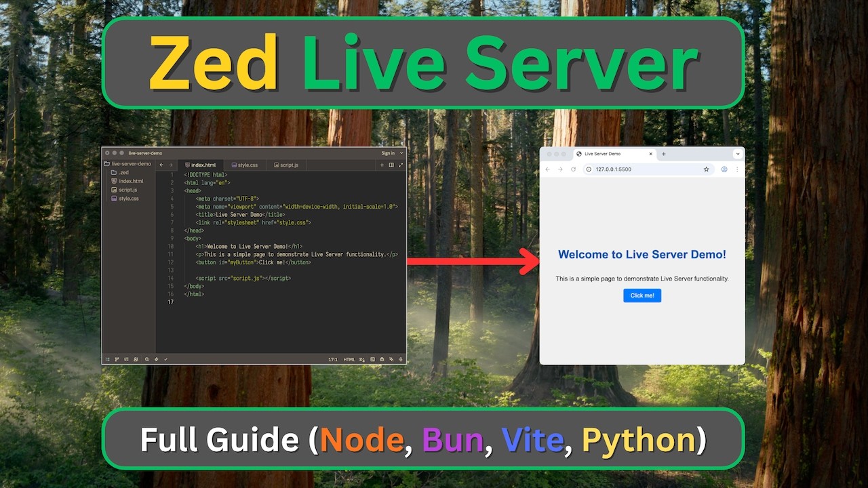Image resolution: width=868 pixels, height=488 pixels.
Task: Click the blue Click me! button
Action: (642, 296)
